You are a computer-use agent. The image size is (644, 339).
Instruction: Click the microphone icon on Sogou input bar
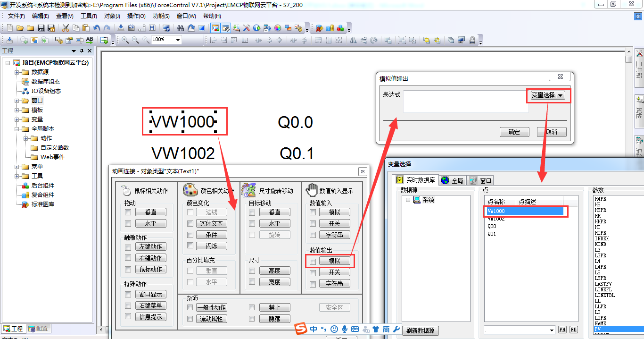345,329
